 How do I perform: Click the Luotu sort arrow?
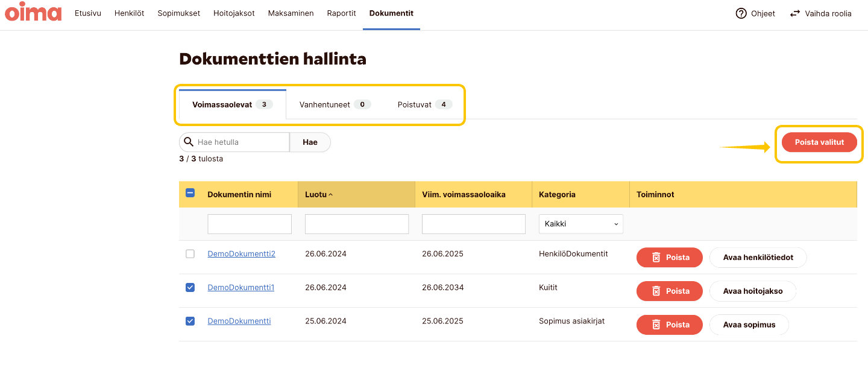(x=331, y=194)
